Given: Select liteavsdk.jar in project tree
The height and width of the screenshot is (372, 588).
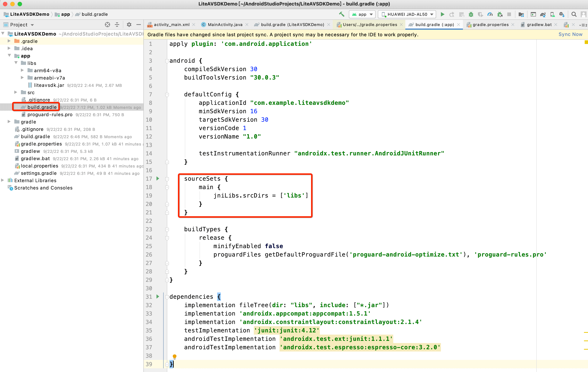Looking at the screenshot, I should [49, 85].
